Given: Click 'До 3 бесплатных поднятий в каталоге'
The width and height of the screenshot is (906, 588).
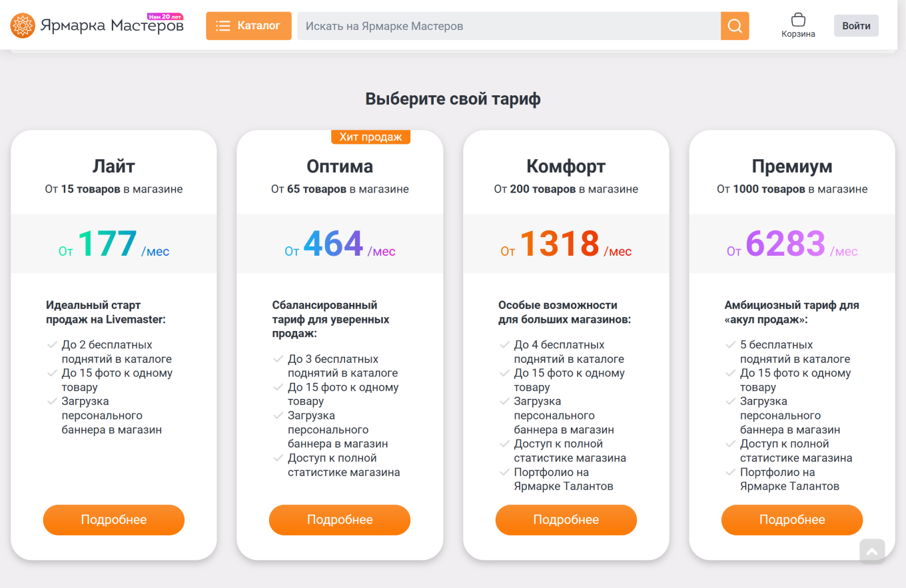Looking at the screenshot, I should pyautogui.click(x=342, y=366).
